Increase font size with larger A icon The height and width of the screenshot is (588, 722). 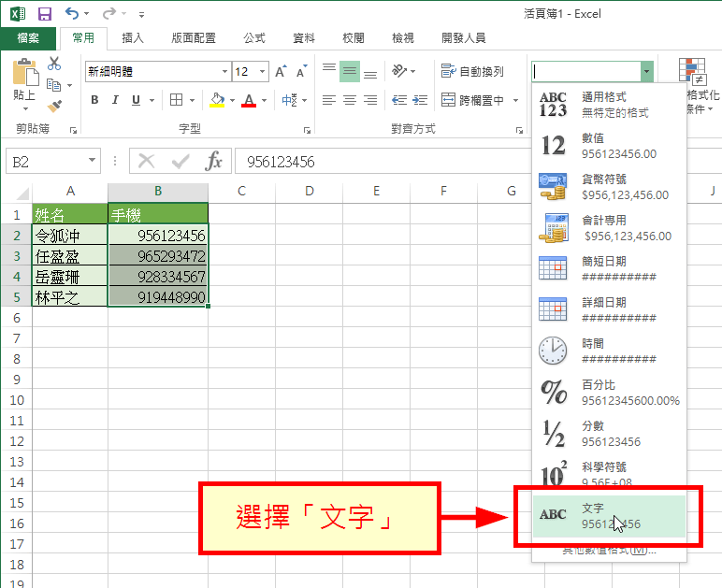coord(281,71)
